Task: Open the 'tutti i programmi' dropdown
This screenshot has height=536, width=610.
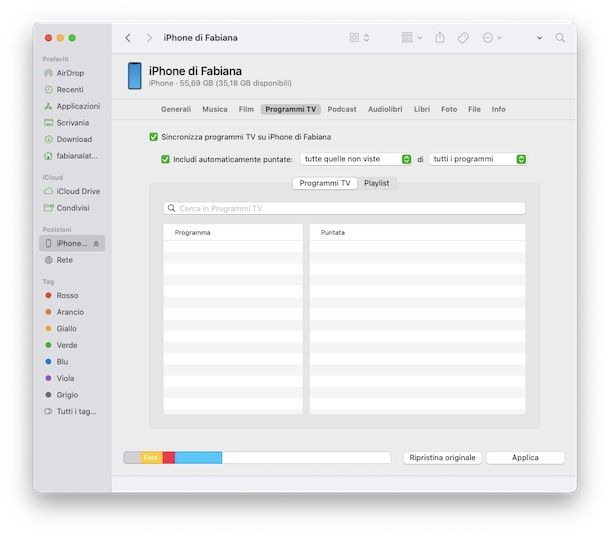Action: coord(478,159)
